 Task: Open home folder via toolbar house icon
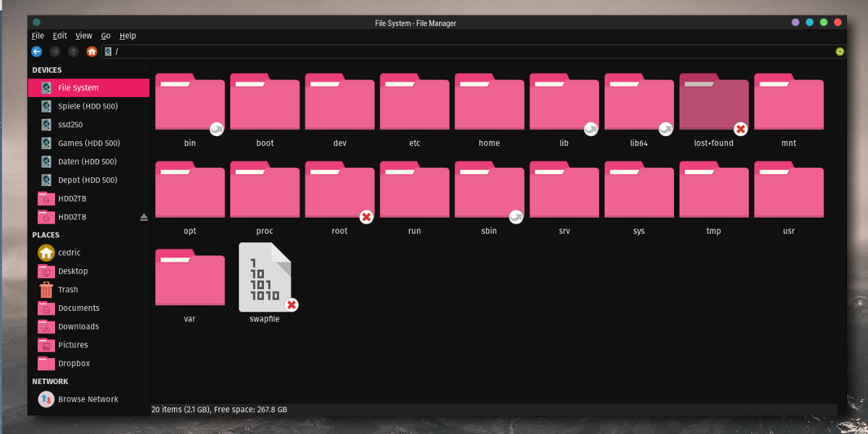(x=92, y=51)
